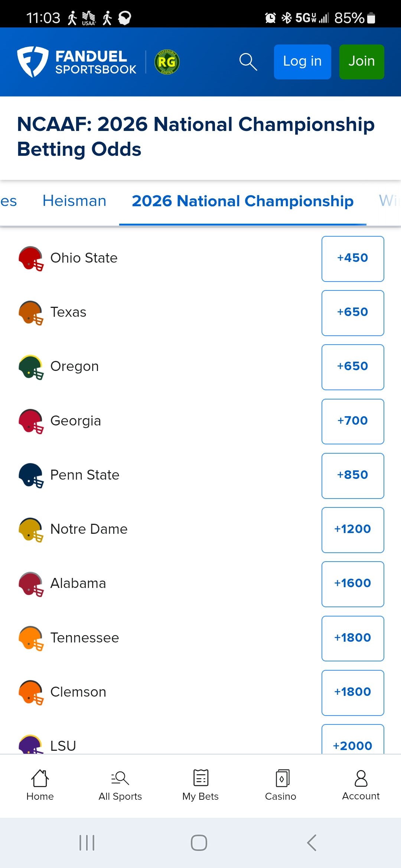
Task: Go to Home in bottom navigation
Action: click(x=40, y=785)
